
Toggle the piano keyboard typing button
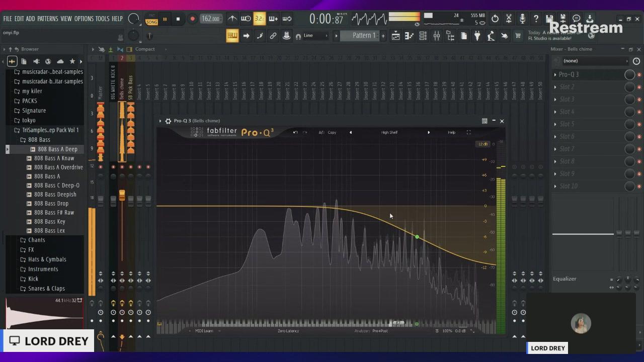(232, 36)
